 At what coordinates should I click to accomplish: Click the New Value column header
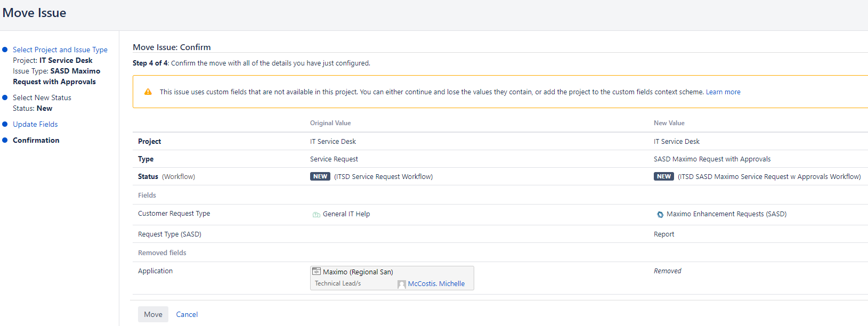[669, 123]
